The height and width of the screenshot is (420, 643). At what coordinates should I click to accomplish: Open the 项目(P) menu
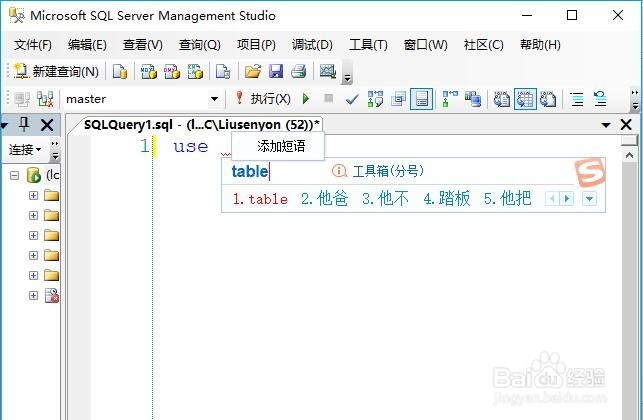[x=256, y=44]
